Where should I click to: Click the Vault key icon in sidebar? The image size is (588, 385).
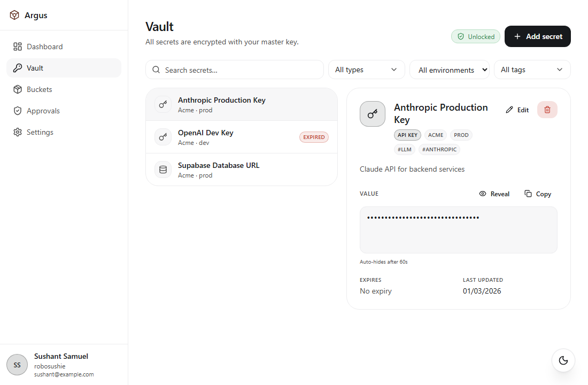18,68
